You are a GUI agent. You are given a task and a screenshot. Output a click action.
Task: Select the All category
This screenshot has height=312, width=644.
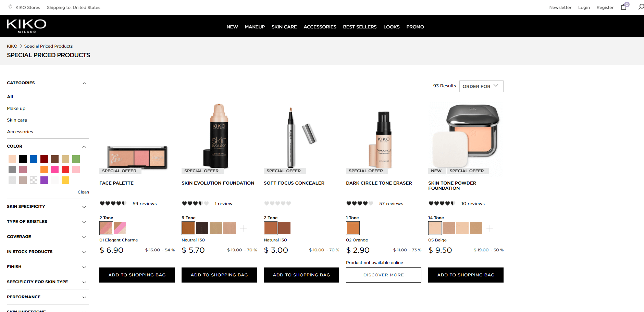click(x=10, y=97)
